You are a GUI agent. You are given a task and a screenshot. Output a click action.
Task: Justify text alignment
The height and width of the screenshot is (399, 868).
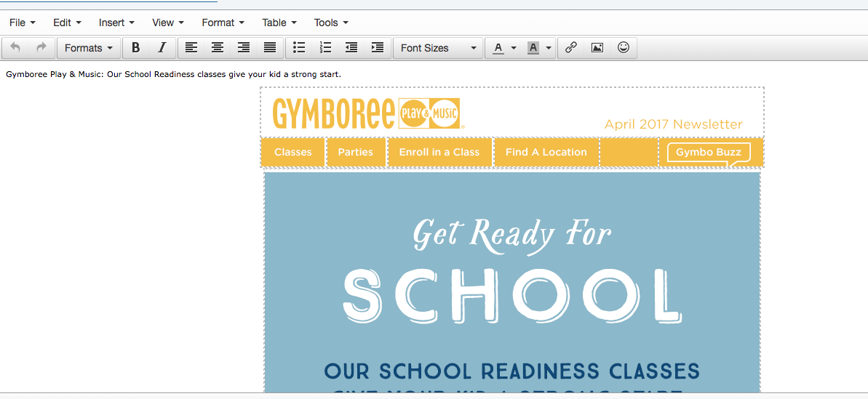(x=270, y=48)
